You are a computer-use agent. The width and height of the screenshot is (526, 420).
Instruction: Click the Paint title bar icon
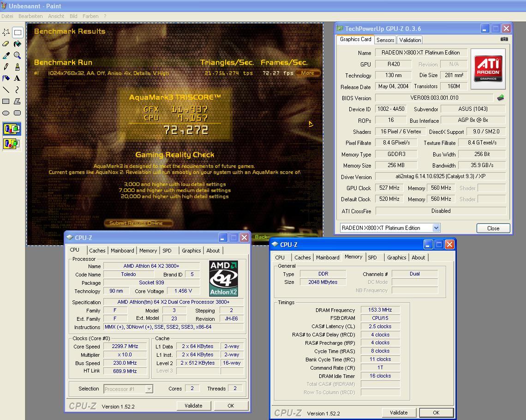(x=4, y=6)
